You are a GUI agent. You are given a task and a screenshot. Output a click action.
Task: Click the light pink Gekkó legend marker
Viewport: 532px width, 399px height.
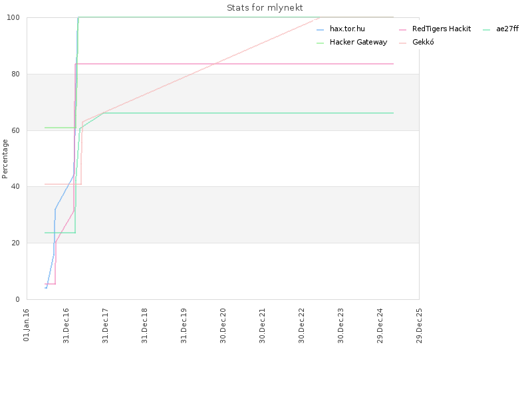[x=403, y=43]
